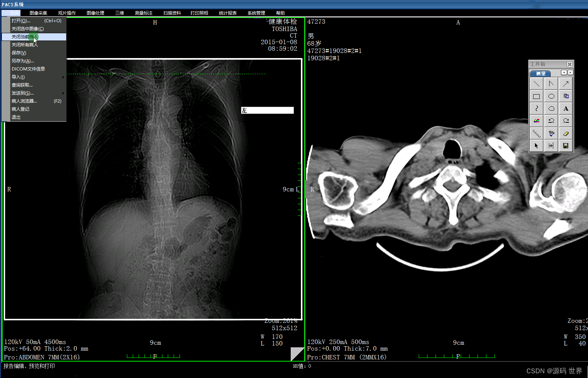Click the floppy disk save icon
This screenshot has height=378, width=588.
coord(566,146)
